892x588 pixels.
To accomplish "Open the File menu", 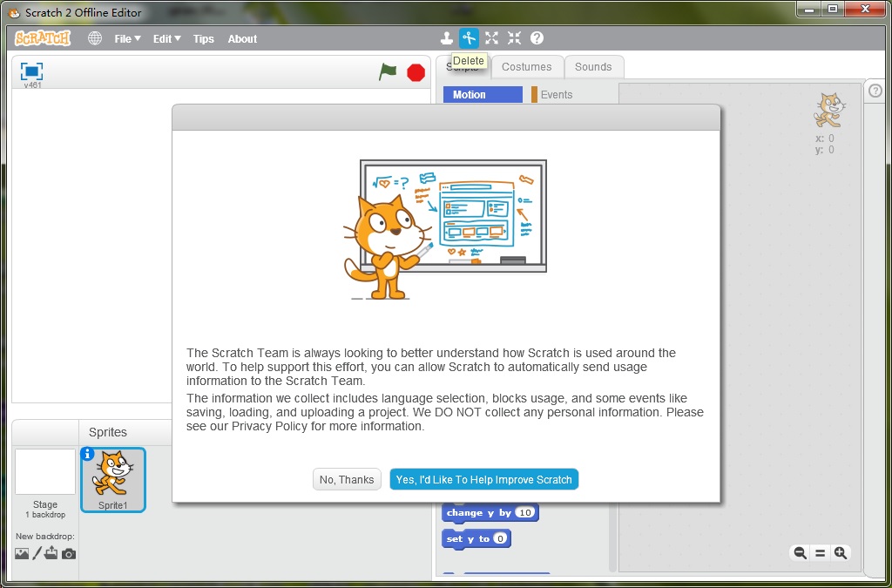I will 127,38.
